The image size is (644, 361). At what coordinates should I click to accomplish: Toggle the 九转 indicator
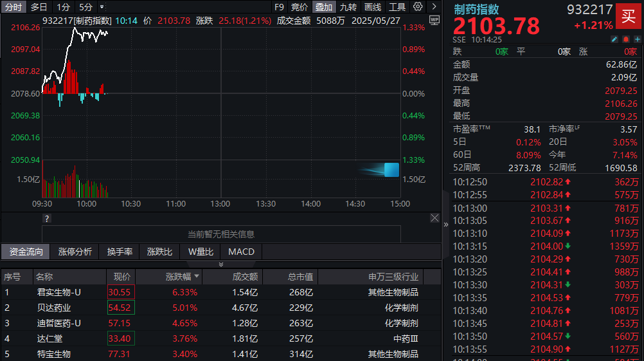(x=348, y=7)
